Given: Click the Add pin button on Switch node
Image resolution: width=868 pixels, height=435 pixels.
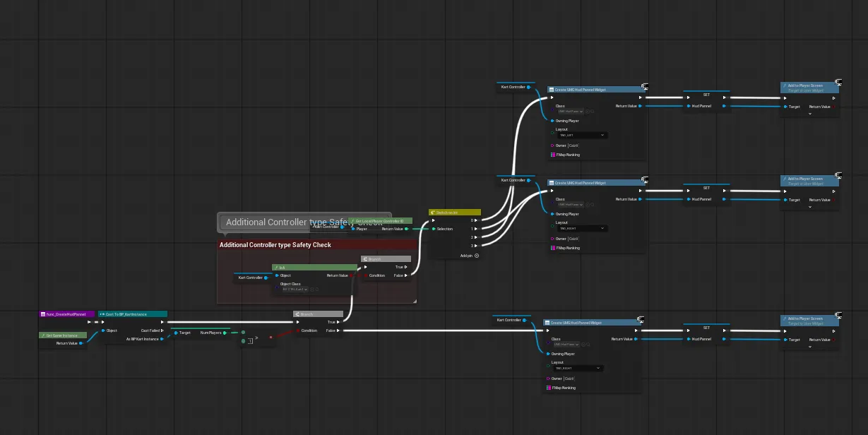Looking at the screenshot, I should tap(477, 256).
